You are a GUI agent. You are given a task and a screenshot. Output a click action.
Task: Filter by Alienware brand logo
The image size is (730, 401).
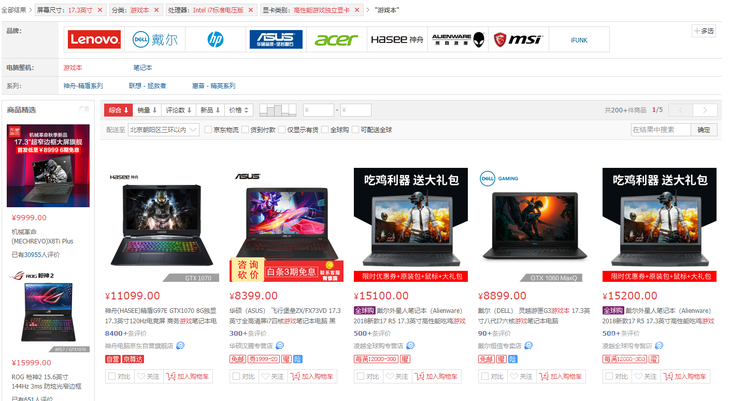tap(458, 40)
